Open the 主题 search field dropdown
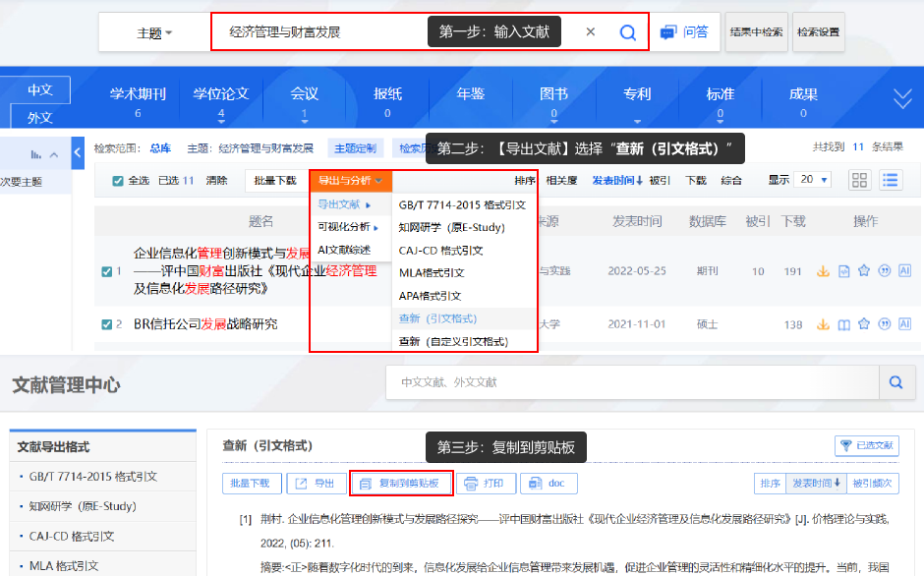The width and height of the screenshot is (924, 576). pyautogui.click(x=154, y=32)
